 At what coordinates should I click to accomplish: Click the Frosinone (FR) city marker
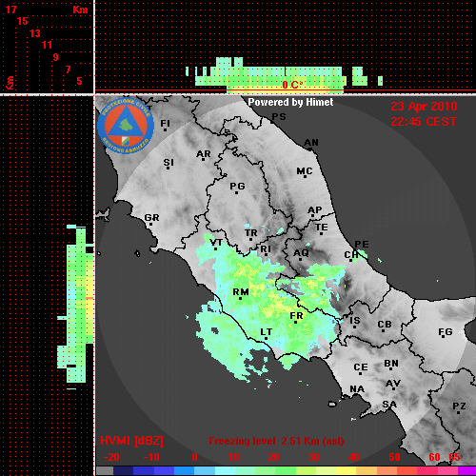296,318
